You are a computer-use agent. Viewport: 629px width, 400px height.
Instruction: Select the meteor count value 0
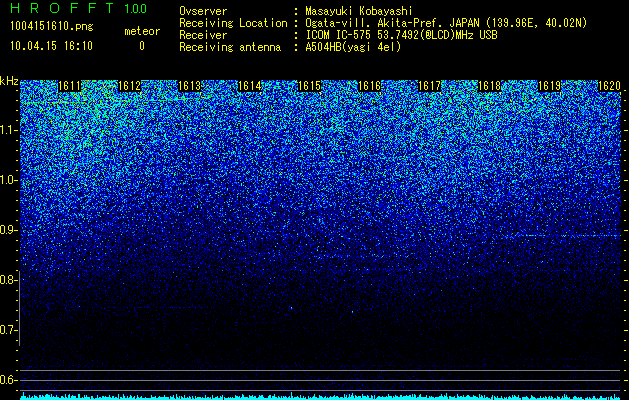142,46
